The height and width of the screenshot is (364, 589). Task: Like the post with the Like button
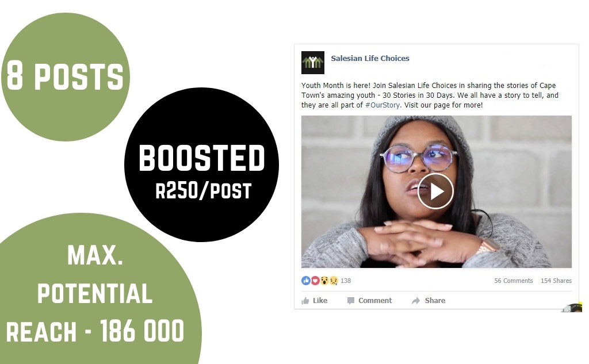coord(315,301)
